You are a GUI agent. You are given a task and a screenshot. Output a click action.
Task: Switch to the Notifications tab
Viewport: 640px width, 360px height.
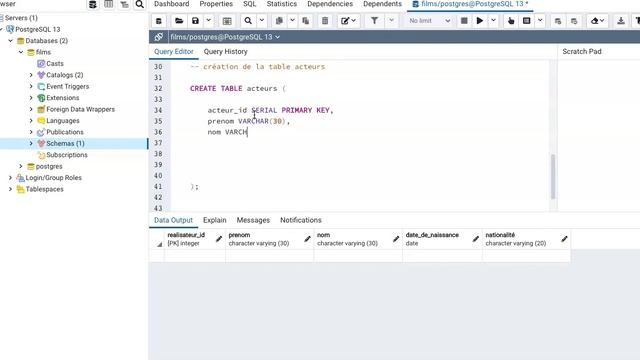pyautogui.click(x=301, y=220)
